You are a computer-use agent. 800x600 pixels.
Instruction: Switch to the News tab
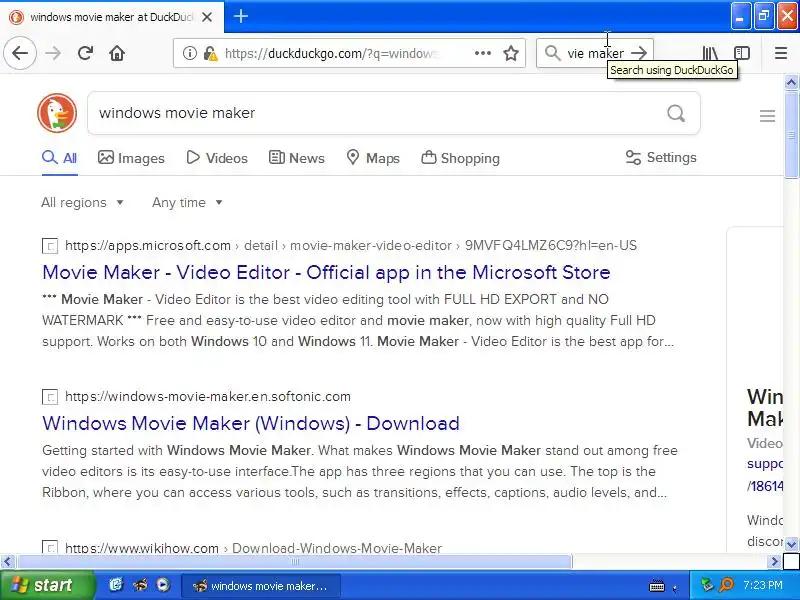click(x=296, y=158)
